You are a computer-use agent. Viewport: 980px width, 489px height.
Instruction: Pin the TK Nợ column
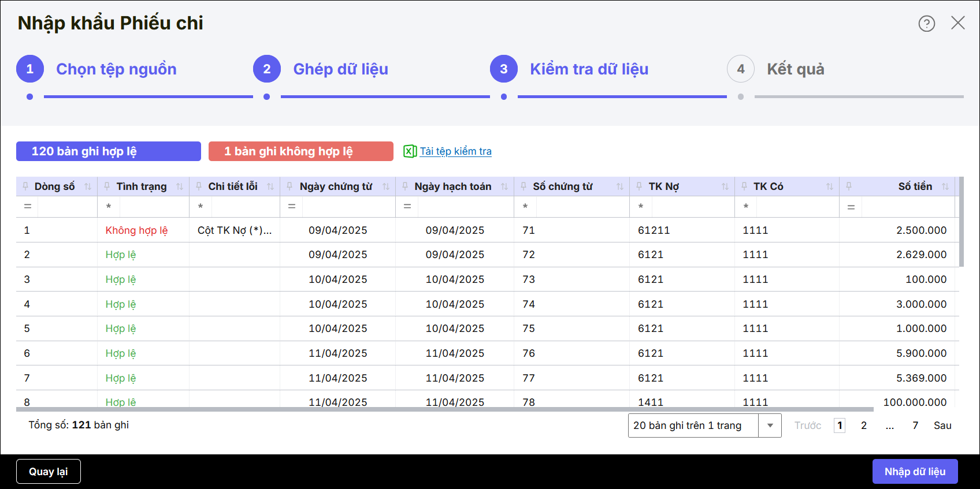639,186
